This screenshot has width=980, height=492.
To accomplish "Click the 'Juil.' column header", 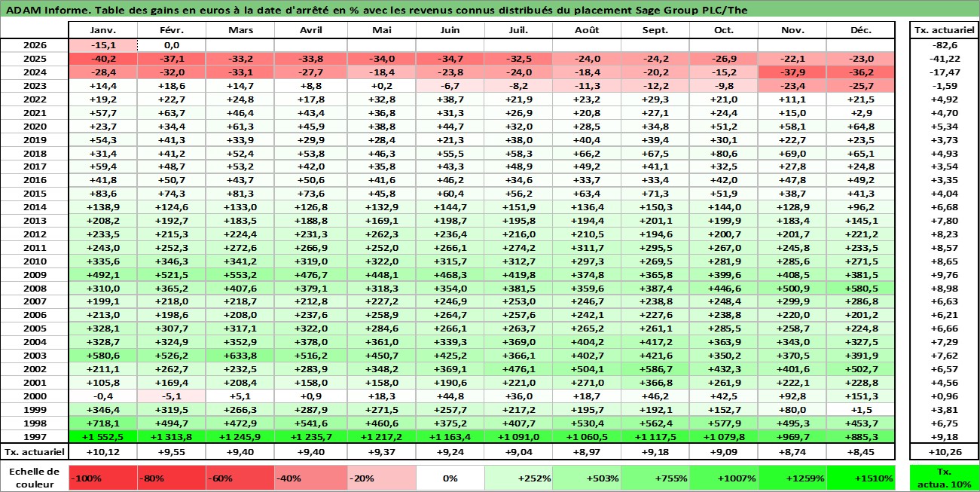I will tap(517, 30).
